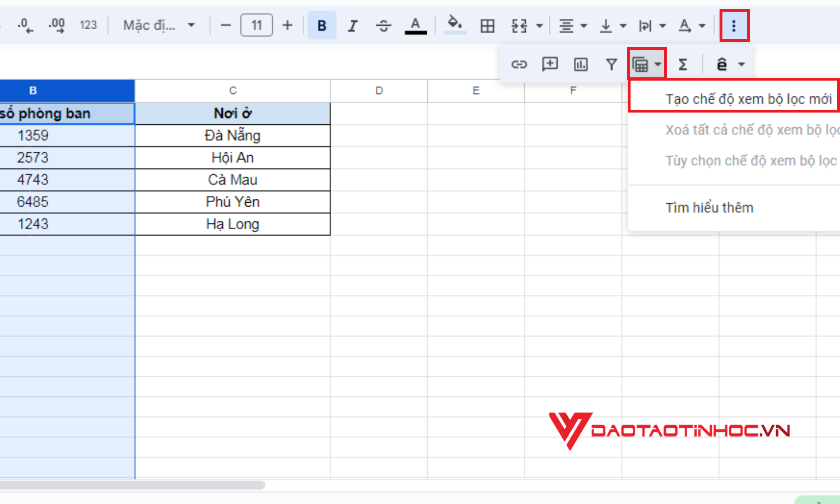This screenshot has width=840, height=504.
Task: Toggle bold formatting
Action: [x=321, y=25]
